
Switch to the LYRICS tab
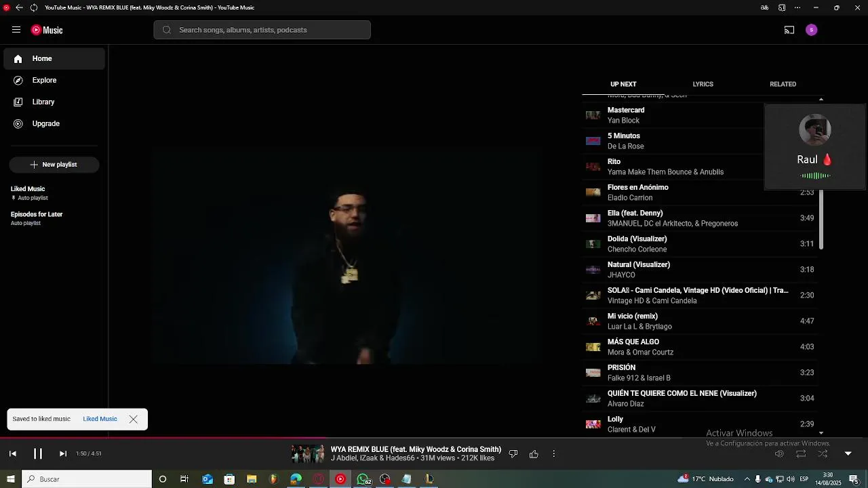point(703,84)
